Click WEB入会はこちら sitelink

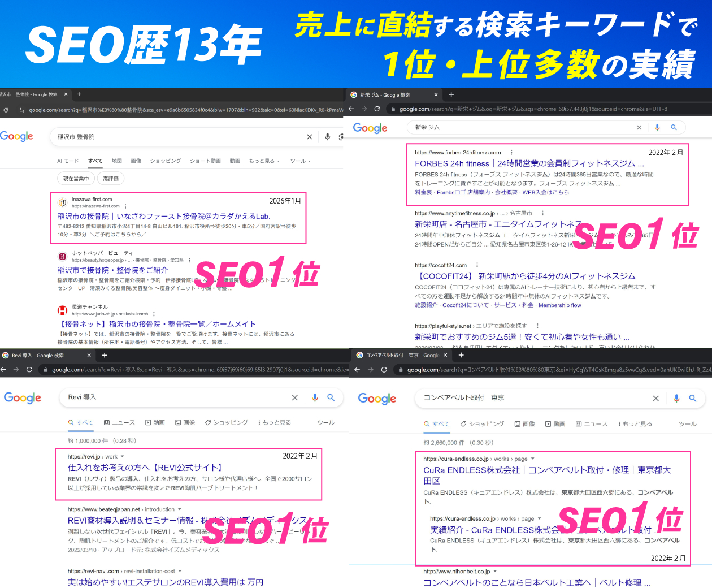click(545, 192)
